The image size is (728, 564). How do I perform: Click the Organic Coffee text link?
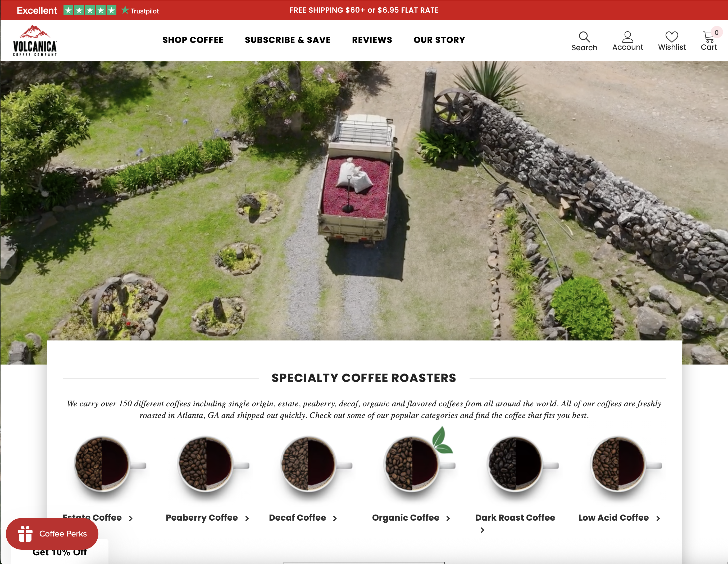(405, 518)
